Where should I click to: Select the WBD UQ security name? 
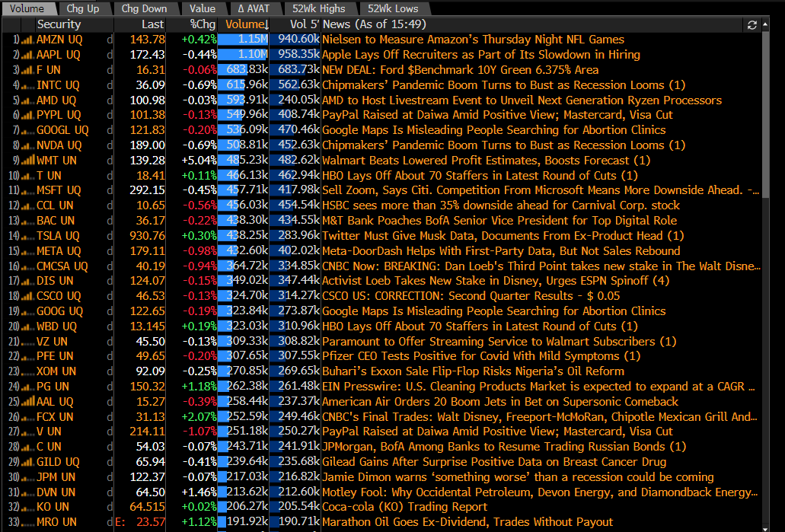tap(56, 327)
